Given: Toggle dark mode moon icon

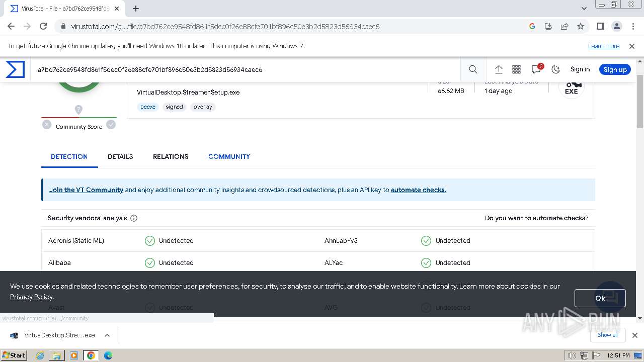Looking at the screenshot, I should point(555,69).
